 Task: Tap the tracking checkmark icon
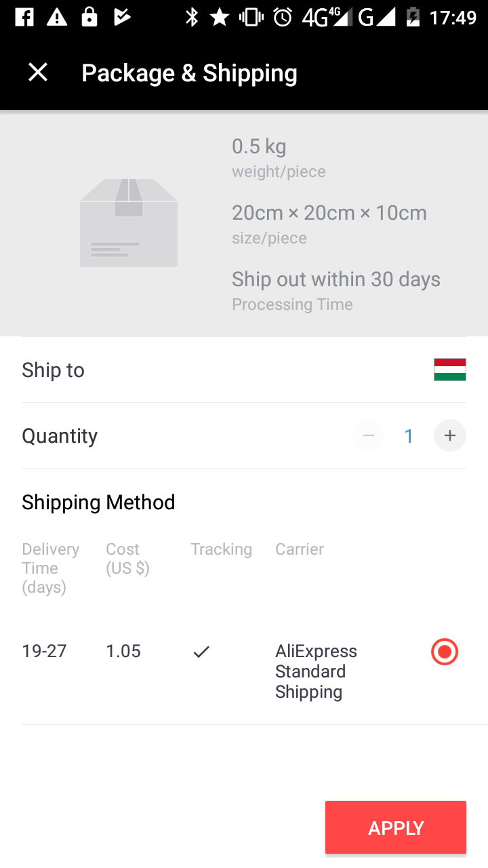pyautogui.click(x=201, y=652)
